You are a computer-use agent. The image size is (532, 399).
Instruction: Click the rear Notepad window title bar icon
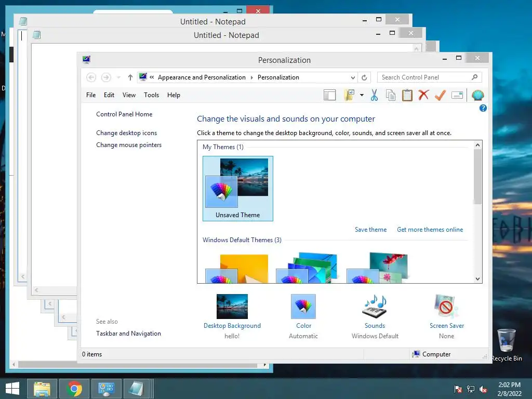tap(23, 21)
